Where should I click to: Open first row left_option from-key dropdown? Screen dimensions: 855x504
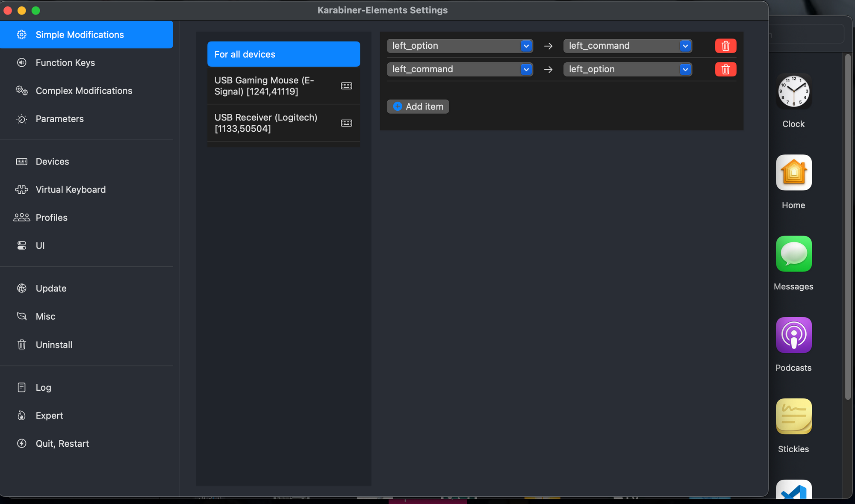point(460,46)
